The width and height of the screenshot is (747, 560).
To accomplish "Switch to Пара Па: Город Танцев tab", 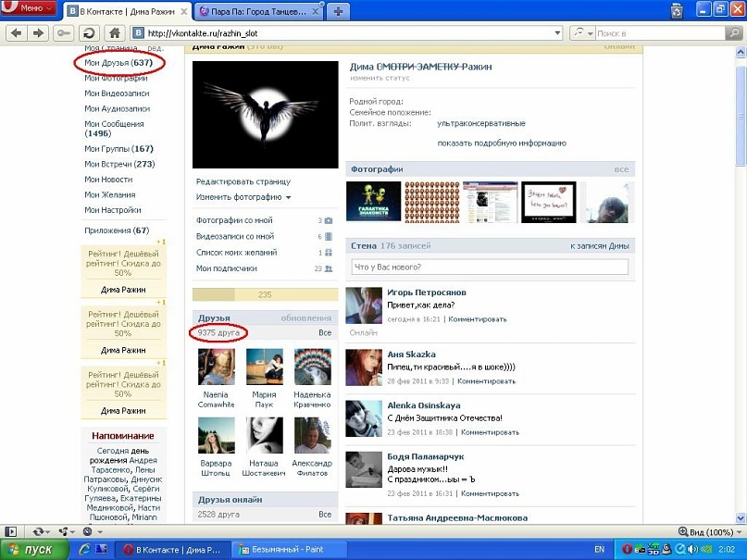I will click(x=258, y=11).
